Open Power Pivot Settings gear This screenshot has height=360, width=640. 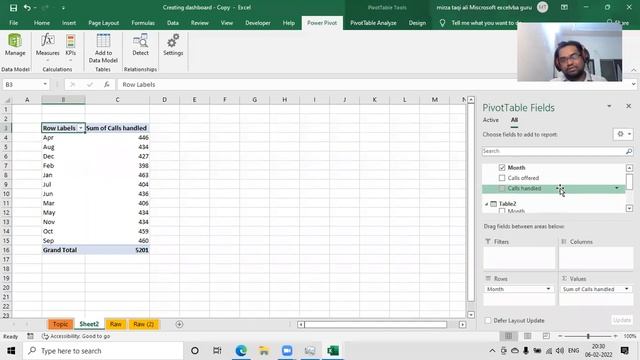coord(173,45)
